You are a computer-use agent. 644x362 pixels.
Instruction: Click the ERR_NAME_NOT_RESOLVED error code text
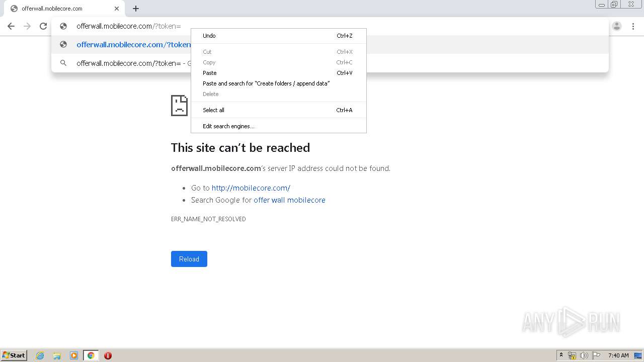coord(208,219)
